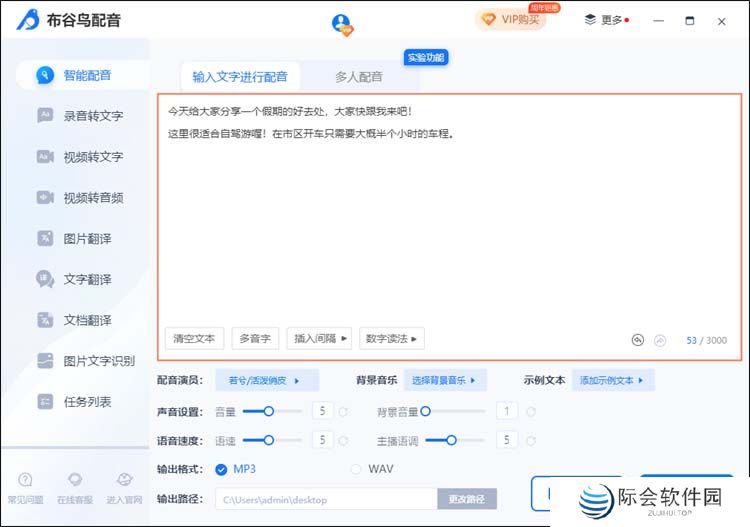Go to 视频转文字 feature
The height and width of the screenshot is (527, 750).
click(x=93, y=157)
